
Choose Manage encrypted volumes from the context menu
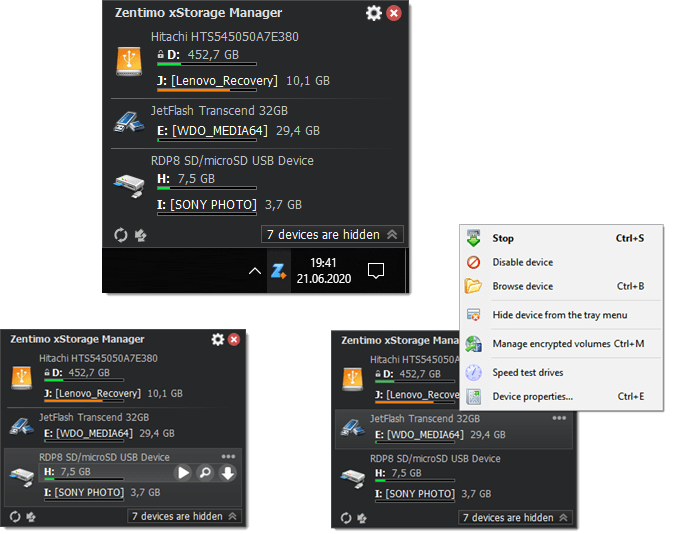point(561,344)
